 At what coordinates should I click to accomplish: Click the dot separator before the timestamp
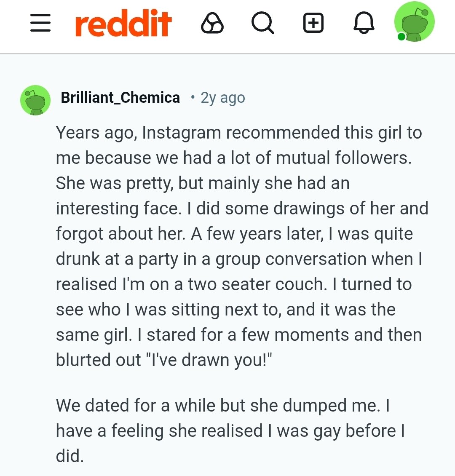tap(193, 98)
